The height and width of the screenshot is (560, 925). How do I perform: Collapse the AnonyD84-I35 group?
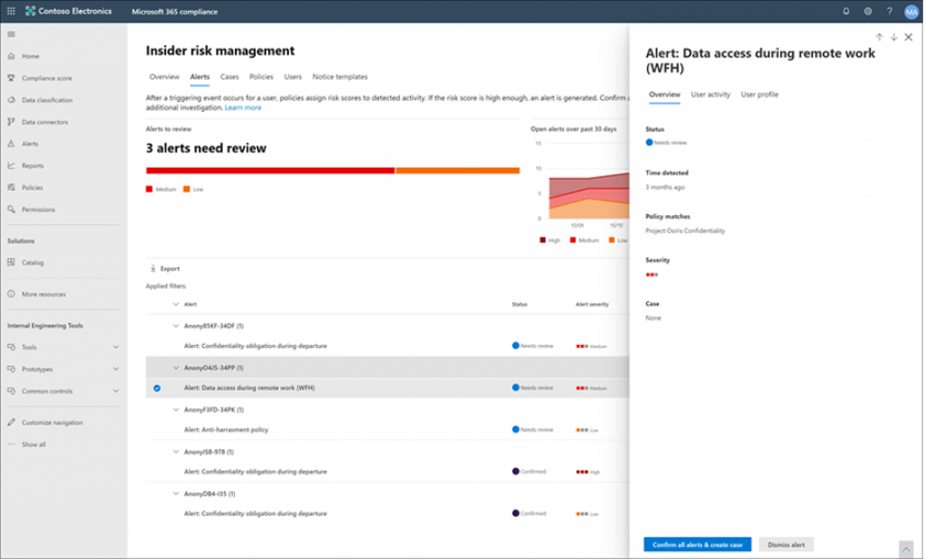point(176,494)
